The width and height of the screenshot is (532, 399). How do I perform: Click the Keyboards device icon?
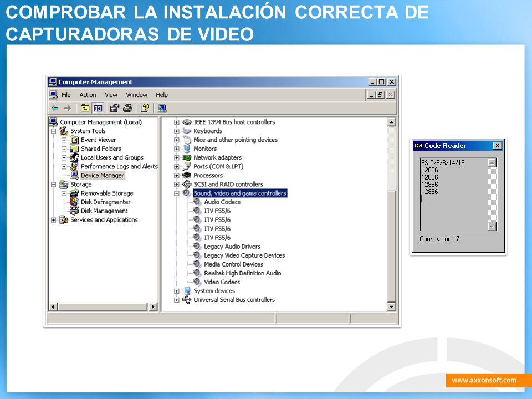coord(187,131)
